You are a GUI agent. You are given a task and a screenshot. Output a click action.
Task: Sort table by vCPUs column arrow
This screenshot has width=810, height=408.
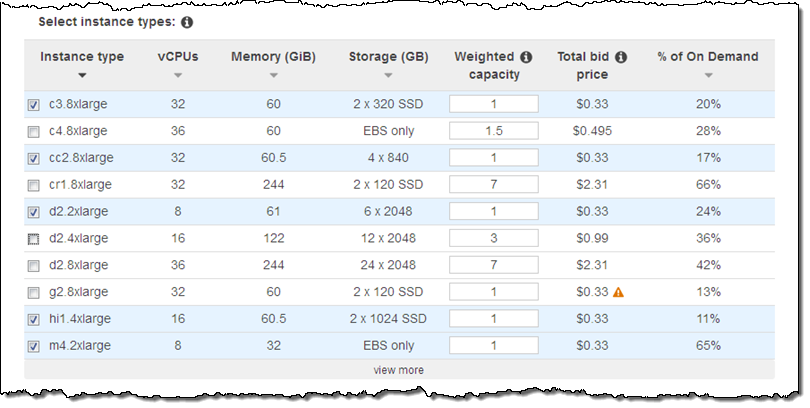178,75
